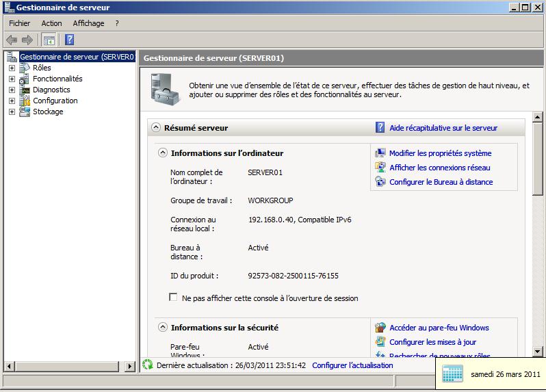Expand the Configuration tree node
This screenshot has width=546, height=392.
click(x=12, y=101)
